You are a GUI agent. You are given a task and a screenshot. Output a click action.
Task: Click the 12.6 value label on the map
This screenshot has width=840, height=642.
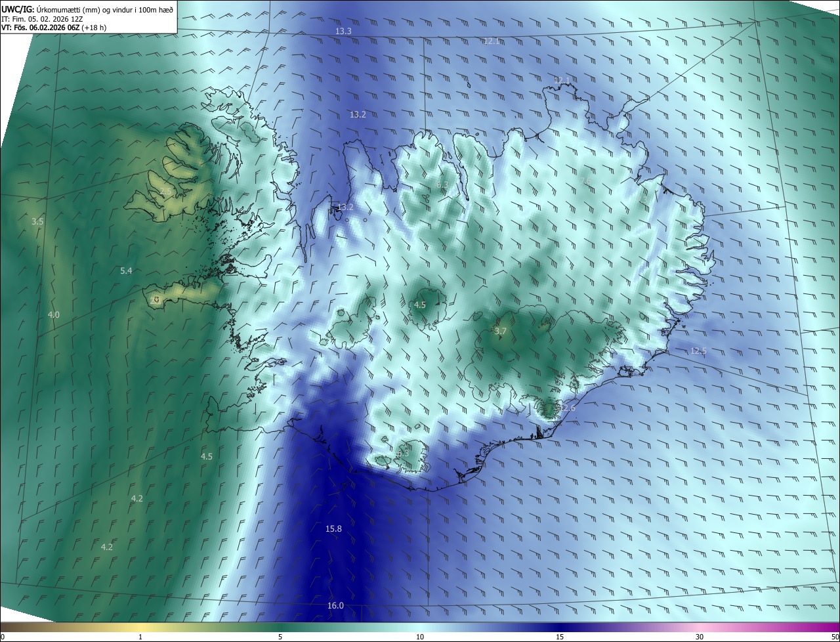click(x=567, y=408)
